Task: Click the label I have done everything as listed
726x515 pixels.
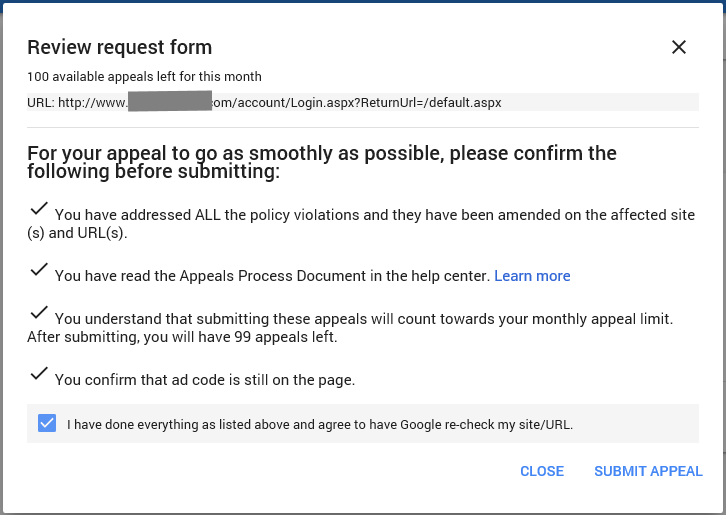Action: 320,424
